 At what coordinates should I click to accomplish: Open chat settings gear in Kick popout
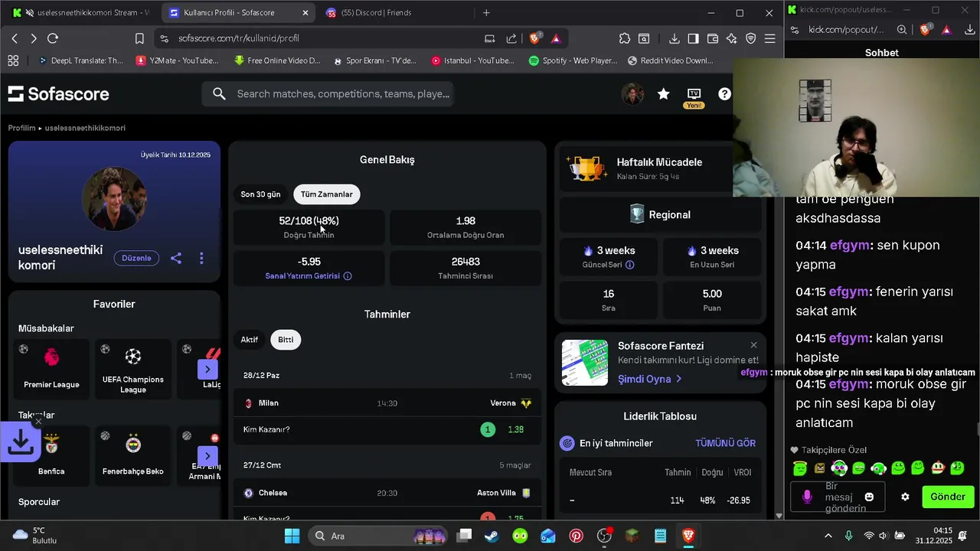point(905,497)
